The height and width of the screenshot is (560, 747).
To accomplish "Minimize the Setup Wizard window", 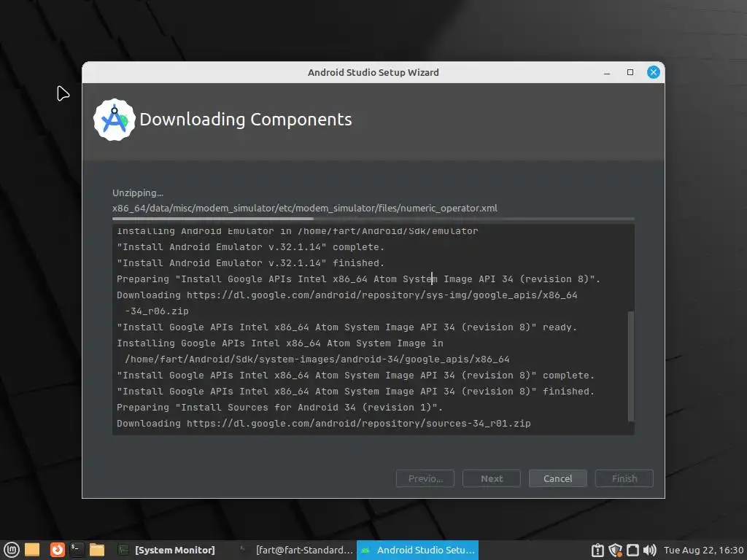I will coord(606,72).
